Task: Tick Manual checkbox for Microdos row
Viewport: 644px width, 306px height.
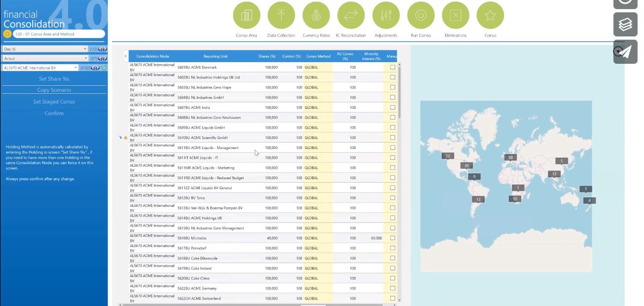Action: coord(393,238)
